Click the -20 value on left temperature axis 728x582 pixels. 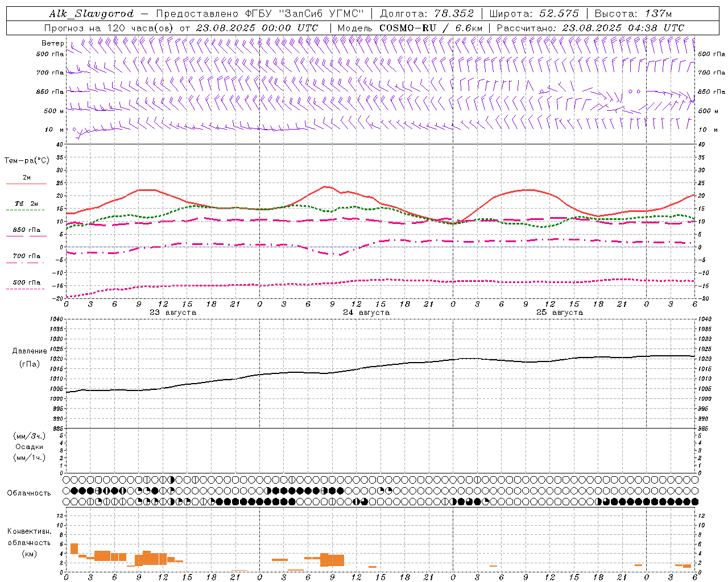pos(57,298)
